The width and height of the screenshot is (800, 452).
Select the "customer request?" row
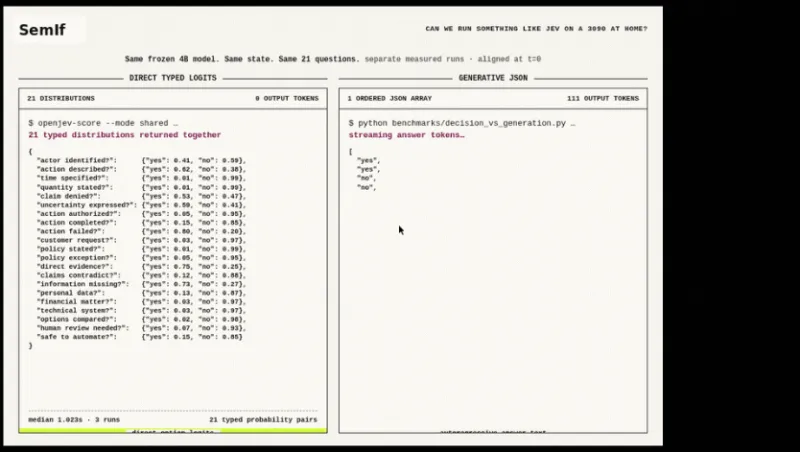click(x=141, y=240)
